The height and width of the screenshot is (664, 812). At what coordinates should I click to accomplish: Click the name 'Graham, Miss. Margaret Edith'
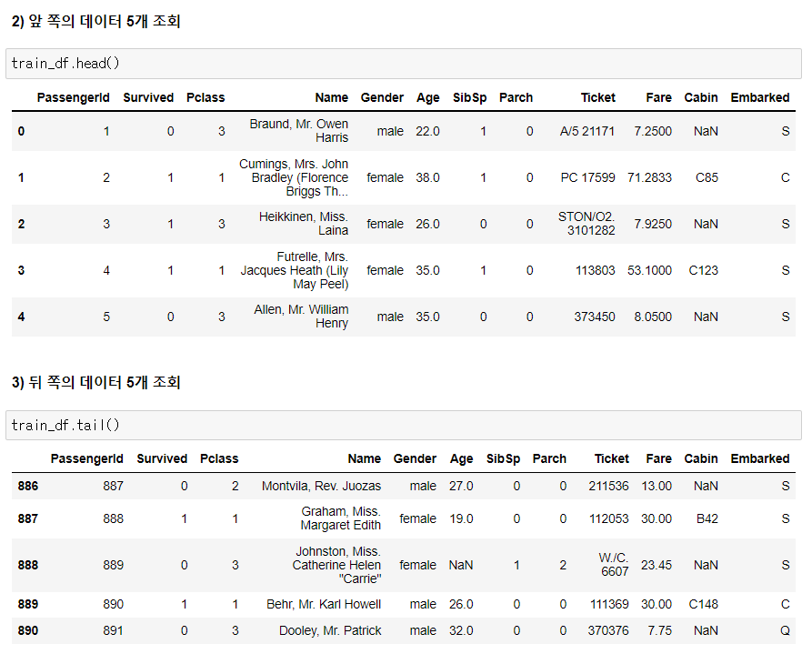[341, 518]
